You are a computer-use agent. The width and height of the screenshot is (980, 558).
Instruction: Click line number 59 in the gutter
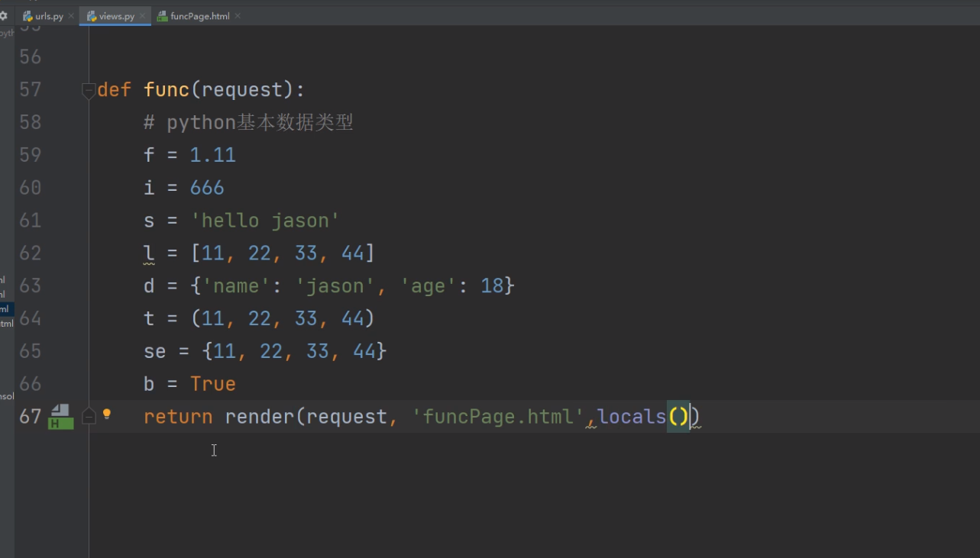tap(30, 155)
